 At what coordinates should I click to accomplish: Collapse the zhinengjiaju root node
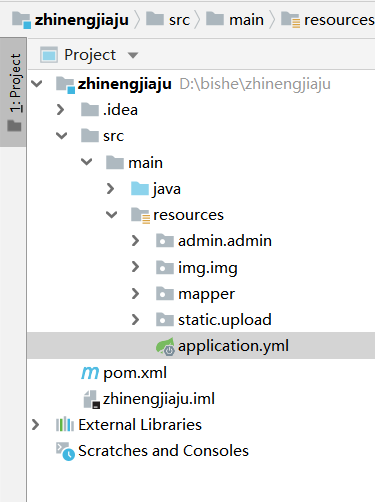37,84
